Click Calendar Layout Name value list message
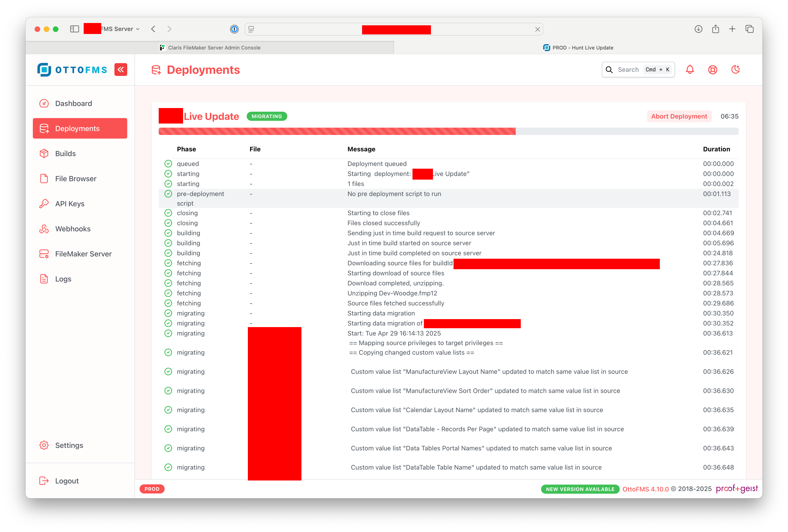The image size is (788, 532). [477, 410]
